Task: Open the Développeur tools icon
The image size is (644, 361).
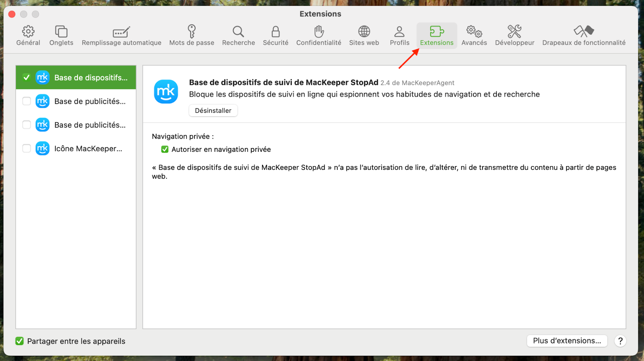Action: click(514, 31)
